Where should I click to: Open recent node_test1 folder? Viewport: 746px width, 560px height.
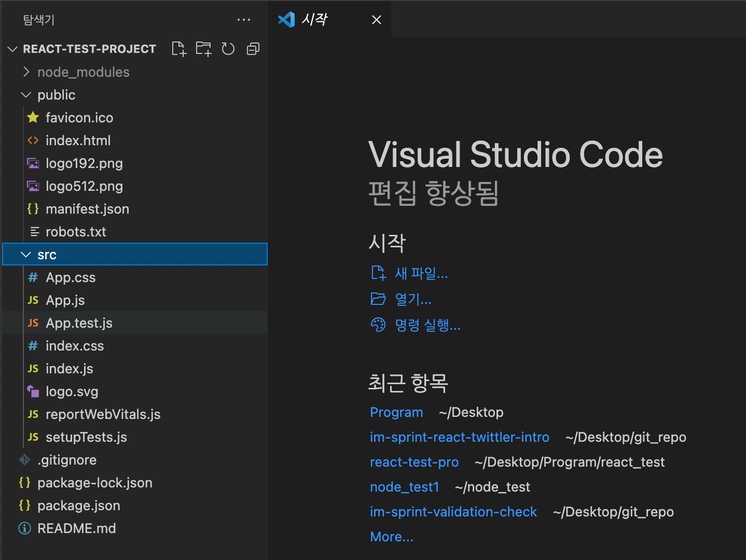pyautogui.click(x=404, y=487)
